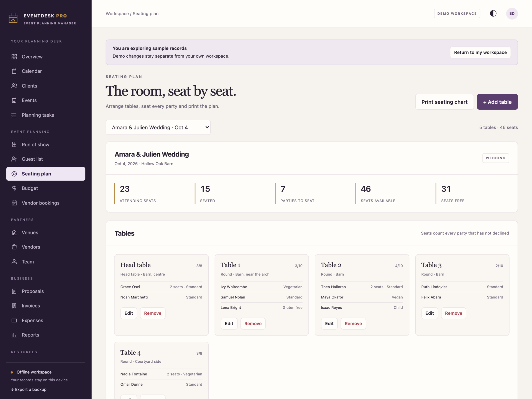Click the Planning tasks list icon
The height and width of the screenshot is (399, 532).
click(x=14, y=115)
